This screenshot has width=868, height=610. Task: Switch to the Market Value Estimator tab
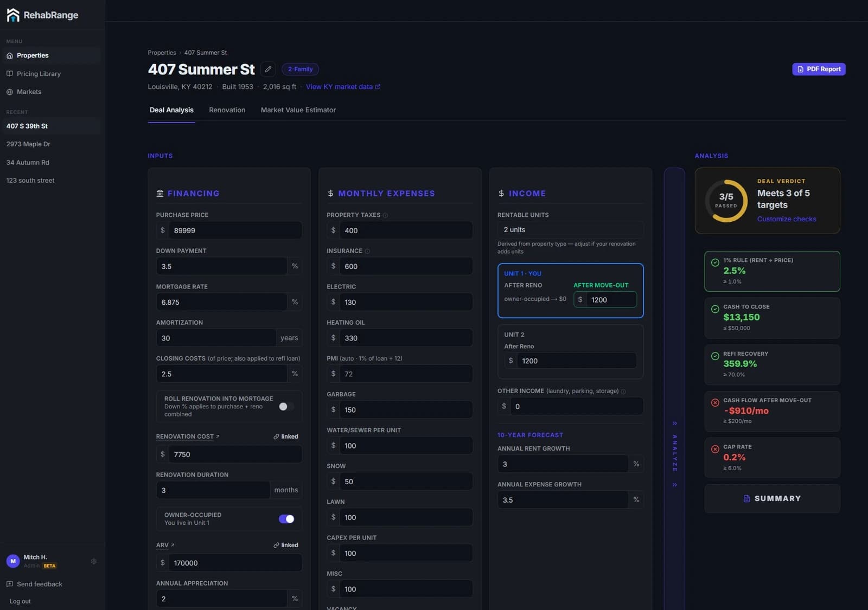tap(298, 110)
